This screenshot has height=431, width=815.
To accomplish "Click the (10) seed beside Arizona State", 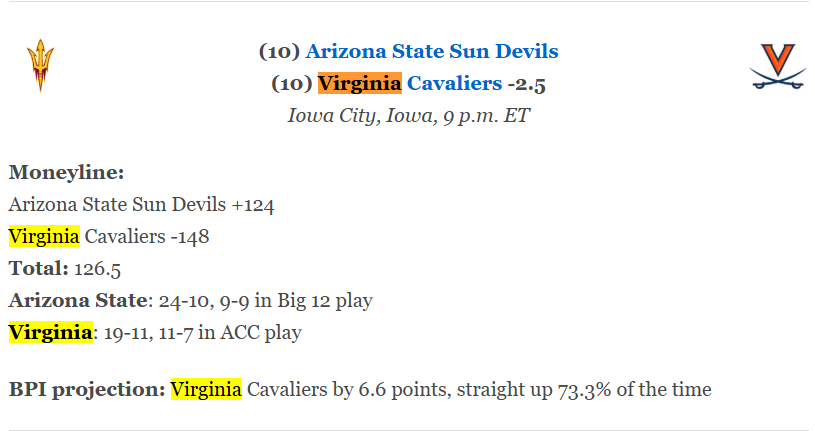I will coord(279,51).
